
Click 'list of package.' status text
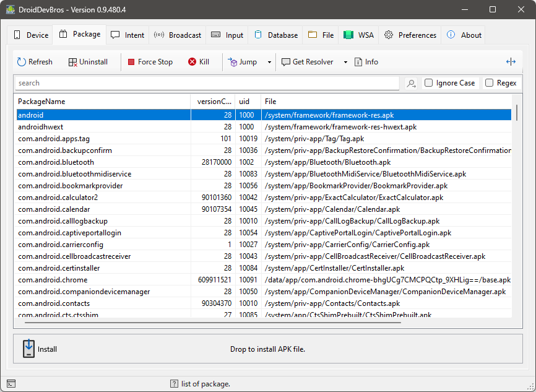pyautogui.click(x=205, y=384)
